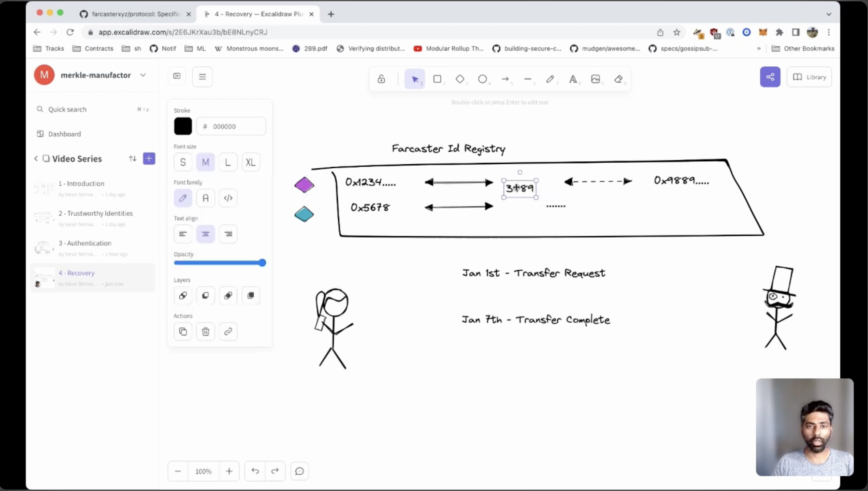Image resolution: width=868 pixels, height=491 pixels.
Task: Select the Ellipse tool
Action: pos(483,79)
